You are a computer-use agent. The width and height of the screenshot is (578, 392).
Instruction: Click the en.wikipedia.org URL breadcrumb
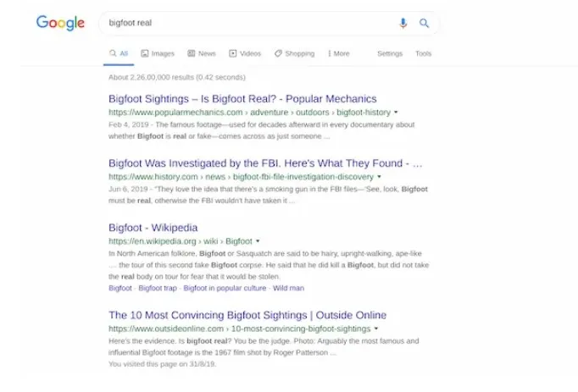coord(181,241)
